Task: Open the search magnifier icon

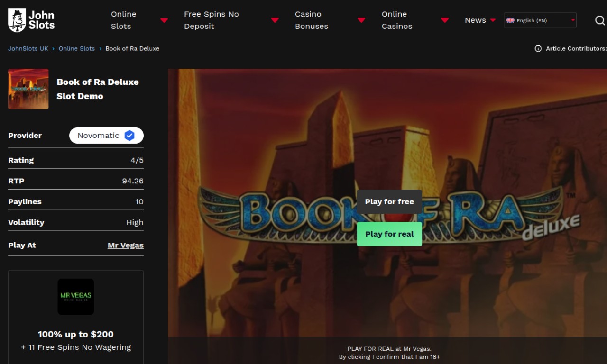Action: coord(600,20)
